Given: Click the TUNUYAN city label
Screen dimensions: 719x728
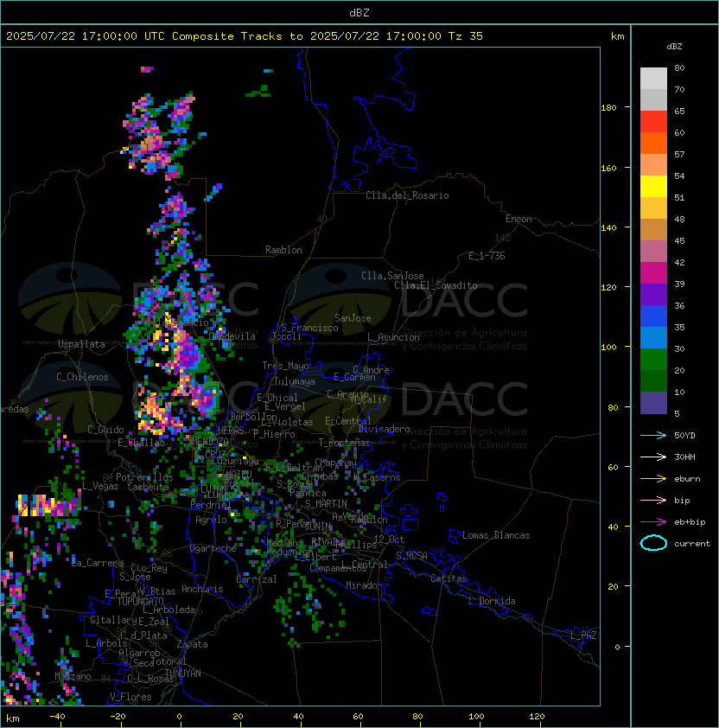Looking at the screenshot, I should pos(183,674).
